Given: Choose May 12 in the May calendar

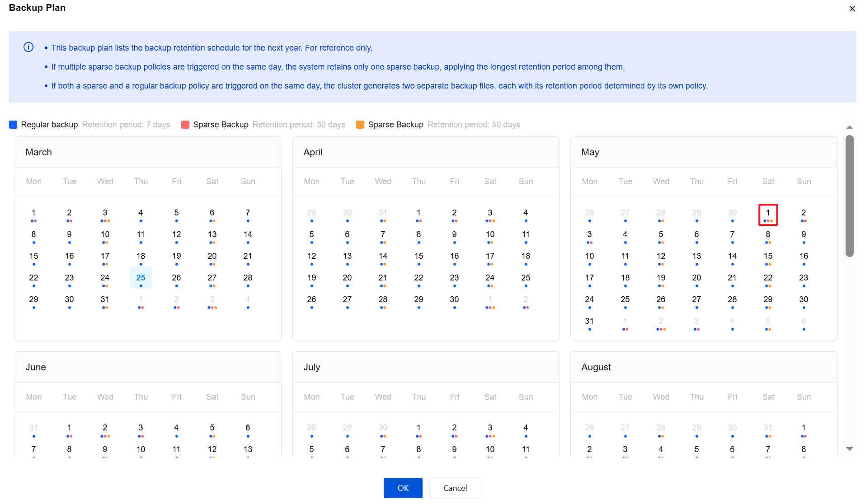Looking at the screenshot, I should [x=661, y=256].
